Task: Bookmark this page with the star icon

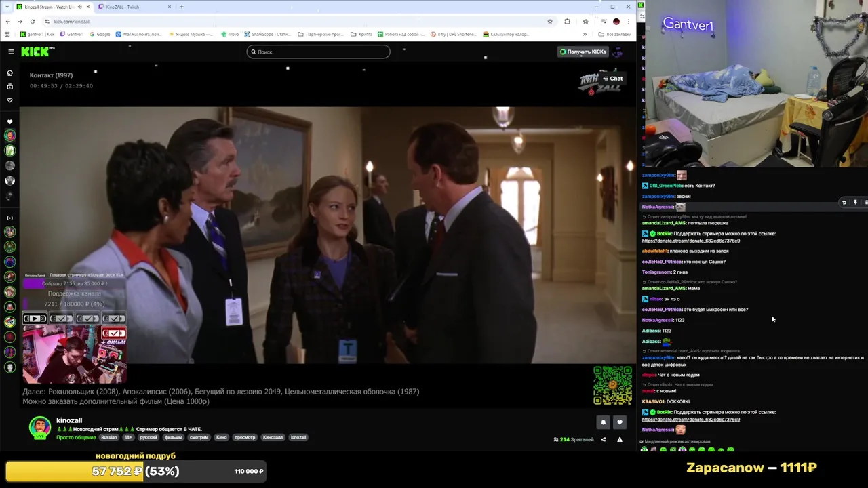Action: [549, 21]
